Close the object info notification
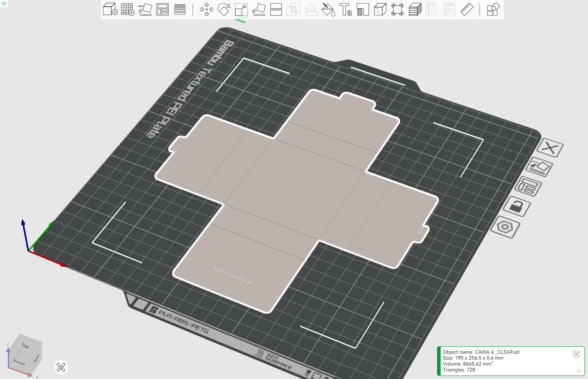This screenshot has height=379, width=588. (x=577, y=354)
